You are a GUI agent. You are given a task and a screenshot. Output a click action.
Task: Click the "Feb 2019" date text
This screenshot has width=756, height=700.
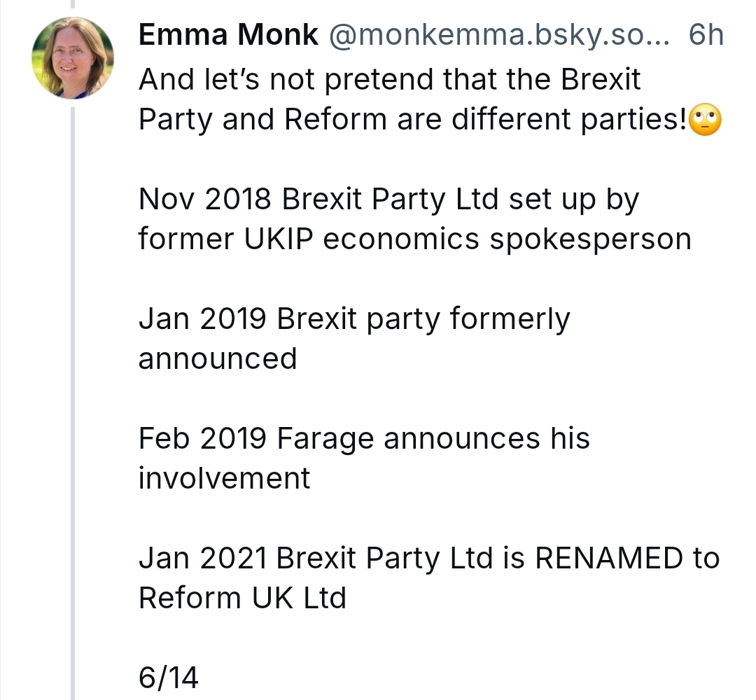202,439
